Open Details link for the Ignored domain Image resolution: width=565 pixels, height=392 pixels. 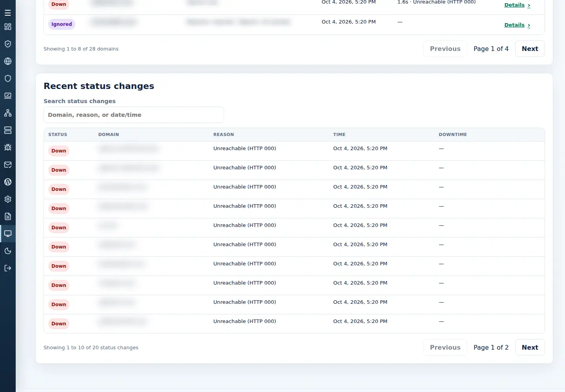(517, 25)
